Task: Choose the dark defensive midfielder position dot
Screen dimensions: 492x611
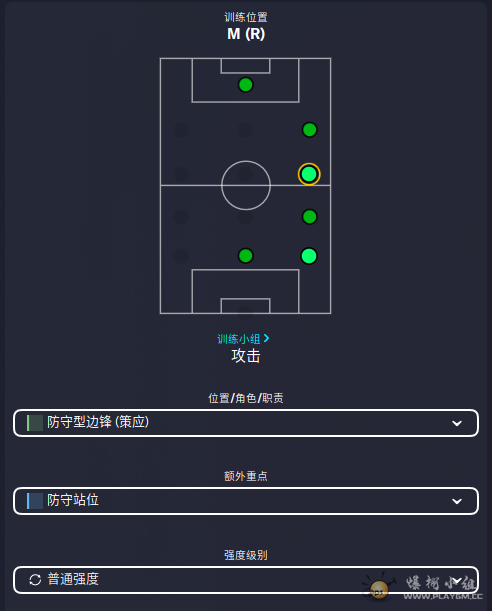Action: pyautogui.click(x=245, y=217)
